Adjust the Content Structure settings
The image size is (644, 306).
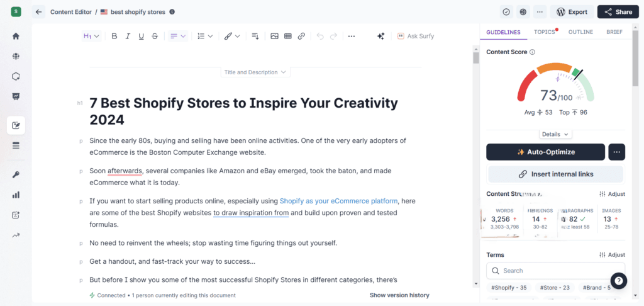pos(612,194)
